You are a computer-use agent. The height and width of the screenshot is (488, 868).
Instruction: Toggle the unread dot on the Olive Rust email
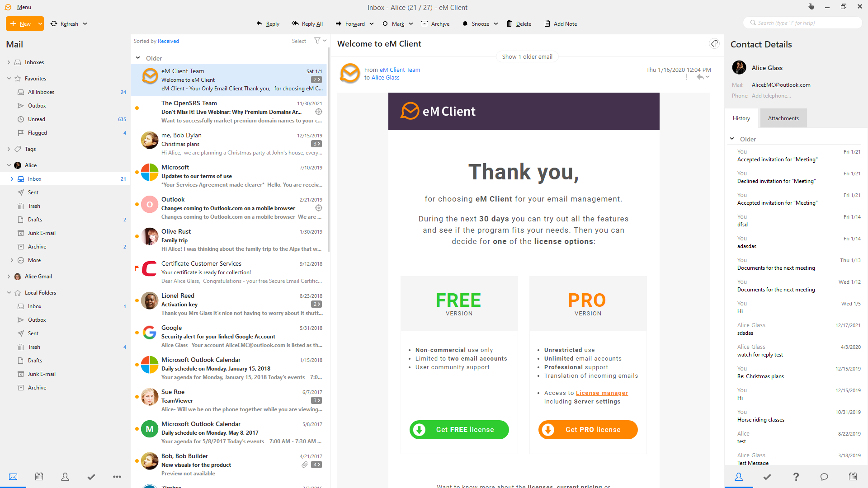click(x=137, y=236)
